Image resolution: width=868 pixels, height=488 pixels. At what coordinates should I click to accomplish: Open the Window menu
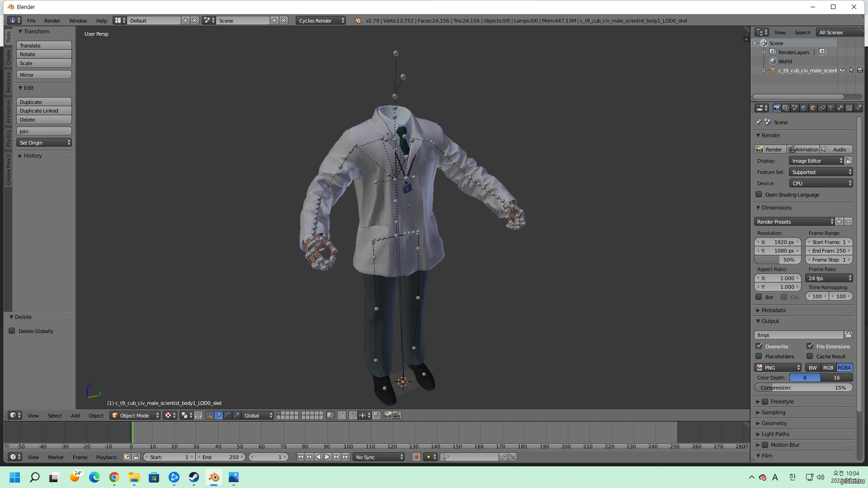pyautogui.click(x=78, y=21)
